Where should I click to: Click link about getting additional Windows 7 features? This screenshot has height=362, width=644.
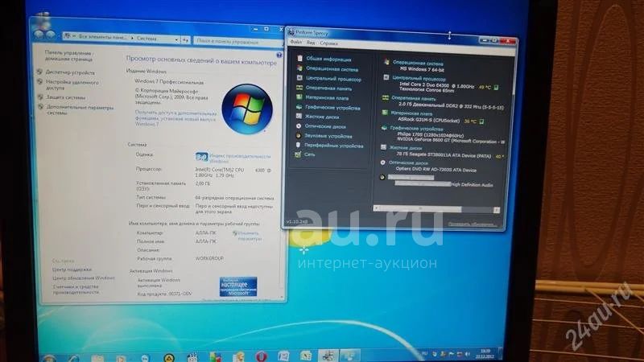click(x=175, y=118)
